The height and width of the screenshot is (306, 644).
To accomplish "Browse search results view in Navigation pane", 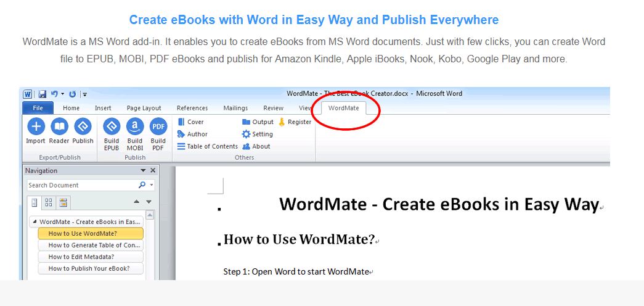I will tap(63, 202).
